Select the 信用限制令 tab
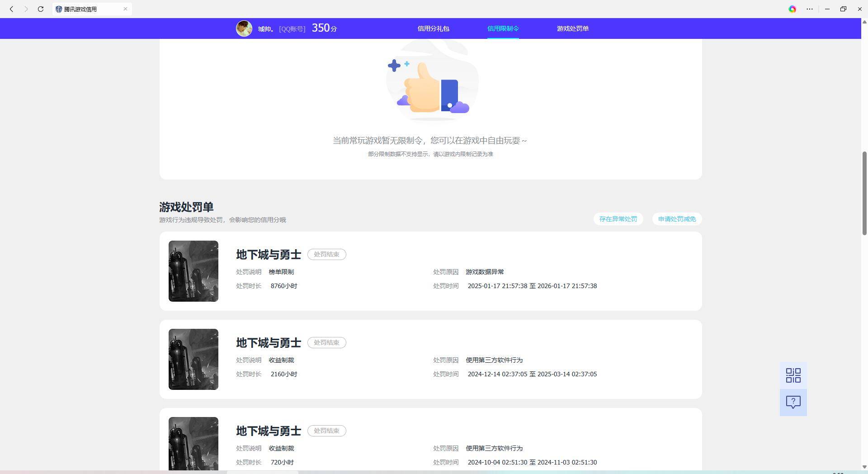868x474 pixels. (503, 28)
